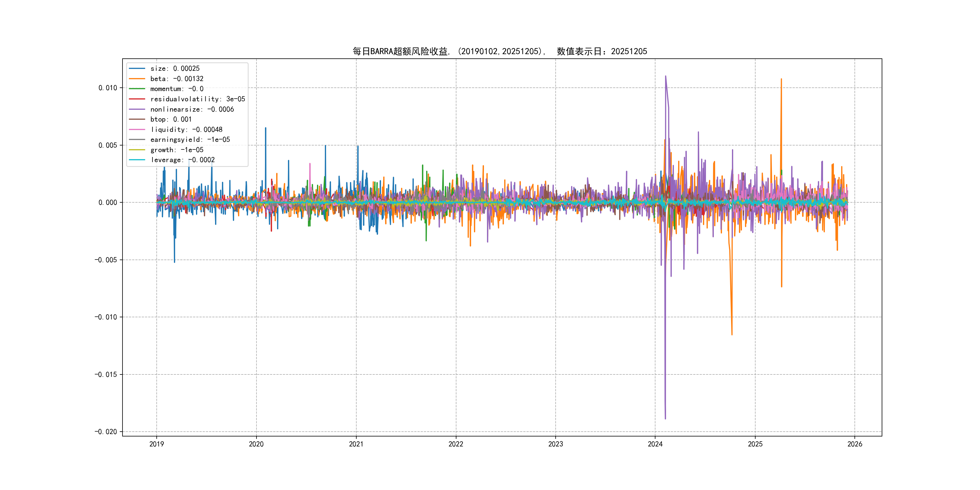Click the -0.020 y-axis tick label
The image size is (980, 490).
106,432
